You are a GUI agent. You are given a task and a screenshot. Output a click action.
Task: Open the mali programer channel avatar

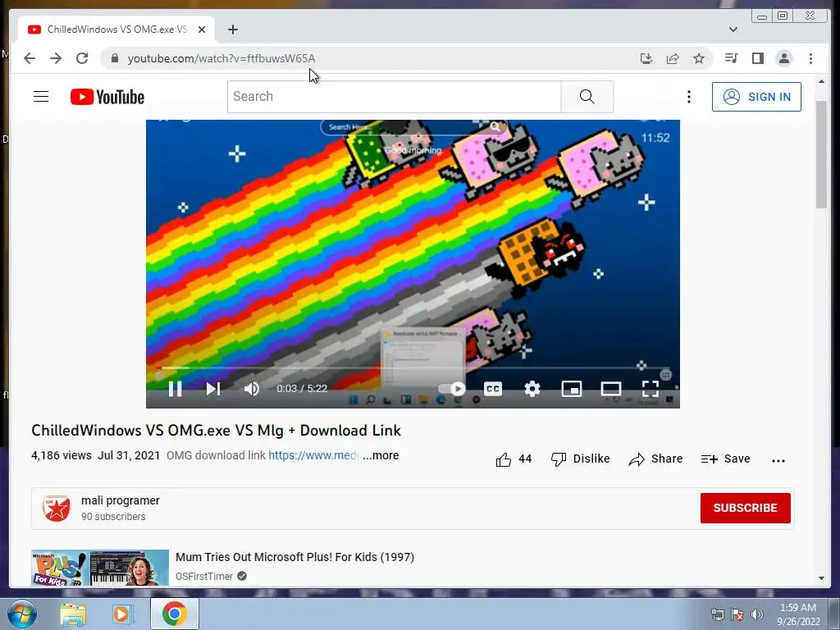(57, 508)
